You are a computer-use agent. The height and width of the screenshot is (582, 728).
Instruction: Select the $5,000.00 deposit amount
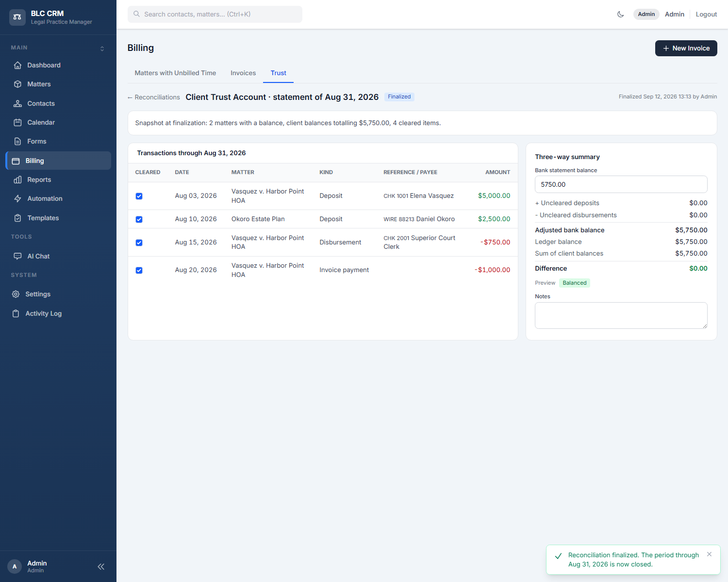coord(494,196)
